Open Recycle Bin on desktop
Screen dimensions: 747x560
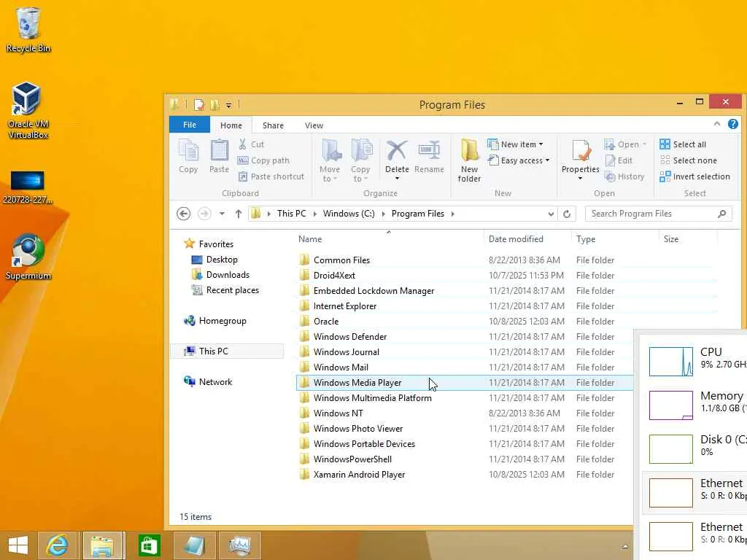tap(28, 30)
